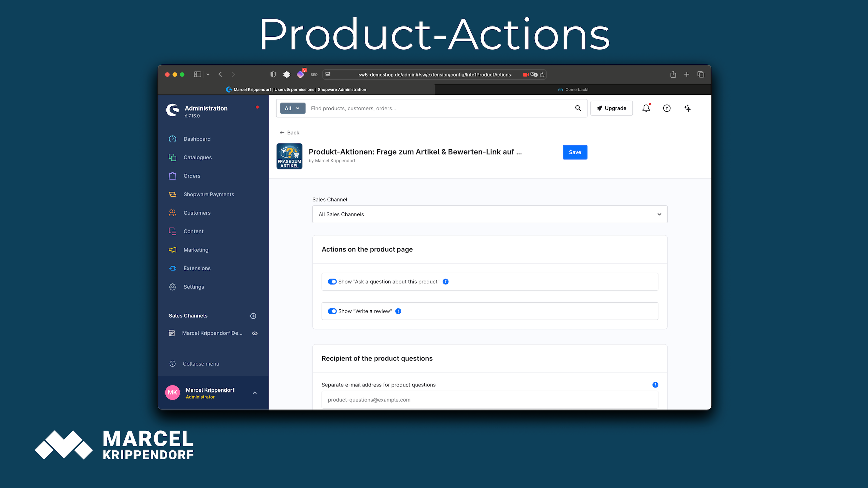The height and width of the screenshot is (488, 868).
Task: Click help icon beside "Write a review"
Action: point(398,311)
